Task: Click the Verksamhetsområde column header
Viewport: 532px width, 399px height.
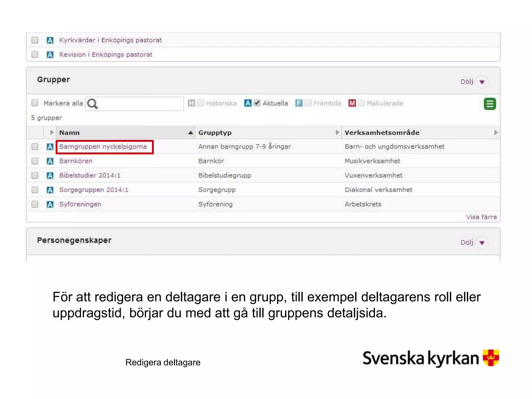Action: click(382, 132)
